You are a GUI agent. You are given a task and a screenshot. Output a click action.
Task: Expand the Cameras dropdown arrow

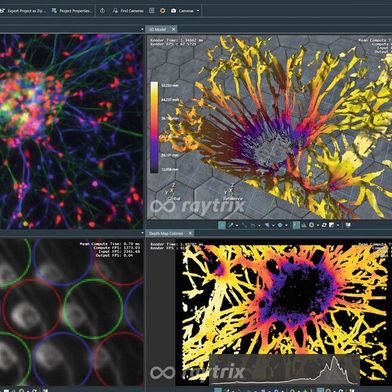click(198, 11)
